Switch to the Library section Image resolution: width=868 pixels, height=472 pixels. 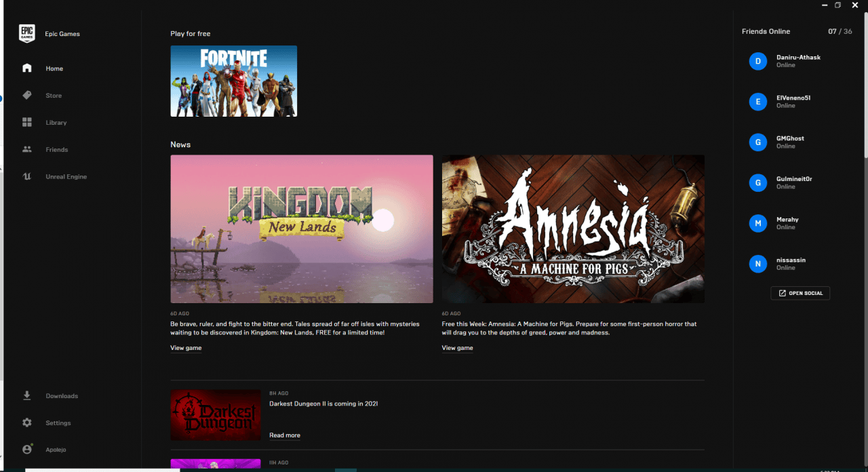(x=56, y=122)
